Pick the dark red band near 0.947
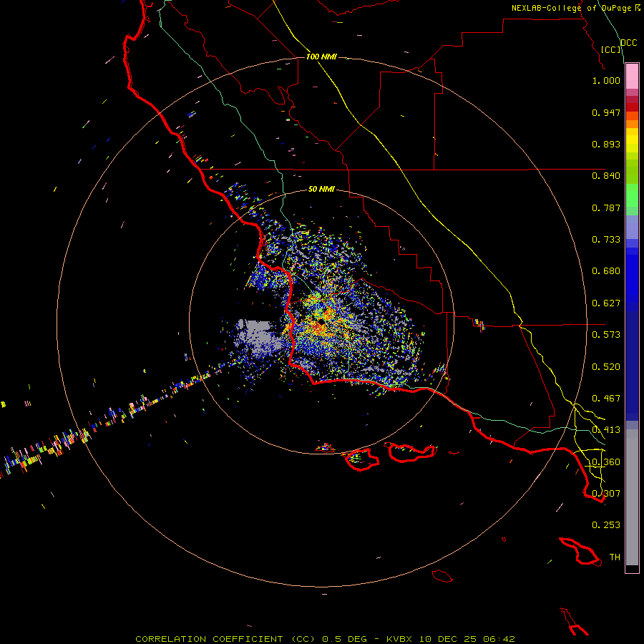The image size is (644, 644). [632, 107]
